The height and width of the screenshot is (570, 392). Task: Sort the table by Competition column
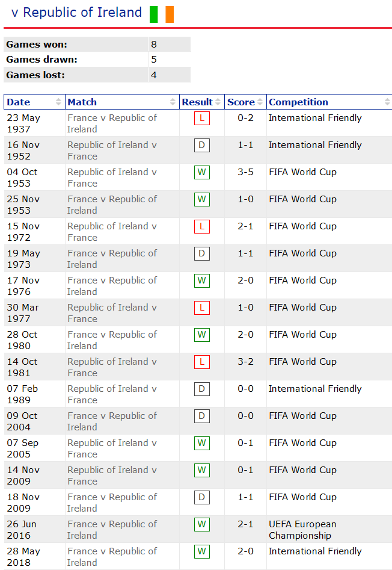point(329,102)
